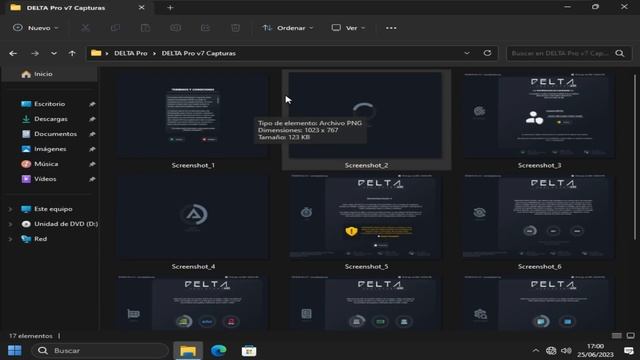Refresh the current folder view
Screen dimensions: 640x360
tap(487, 53)
